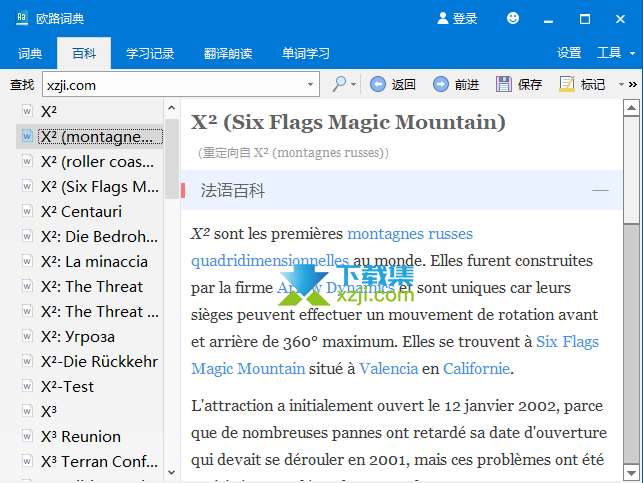The width and height of the screenshot is (643, 483).
Task: Click the 欧路词典 app logo icon
Action: [22, 18]
